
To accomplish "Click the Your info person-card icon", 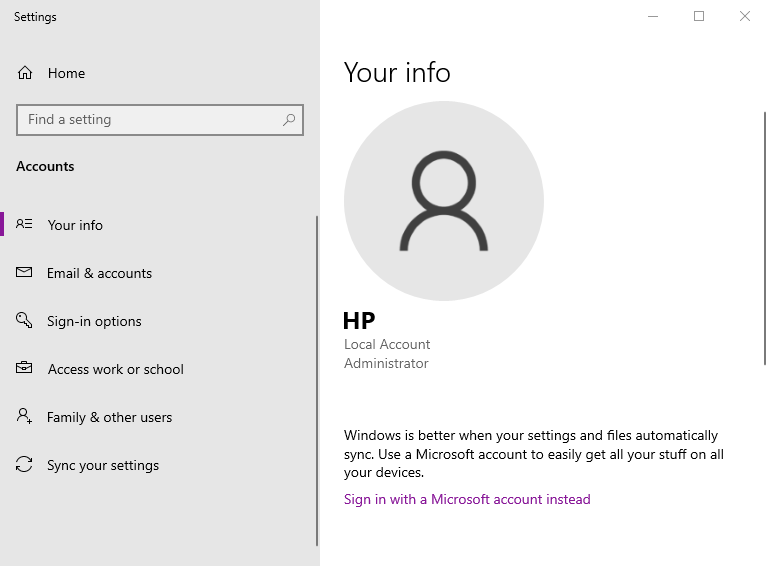I will point(25,225).
